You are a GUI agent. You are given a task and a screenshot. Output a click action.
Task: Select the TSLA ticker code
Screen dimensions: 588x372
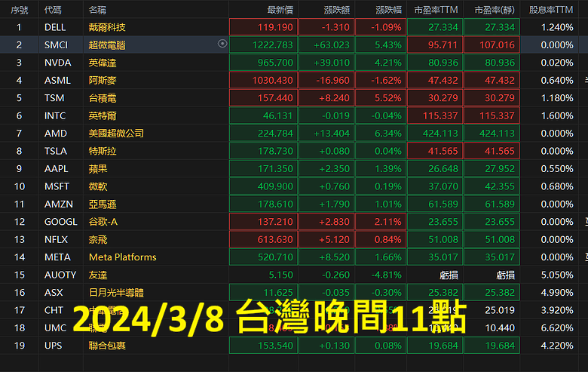(x=56, y=151)
